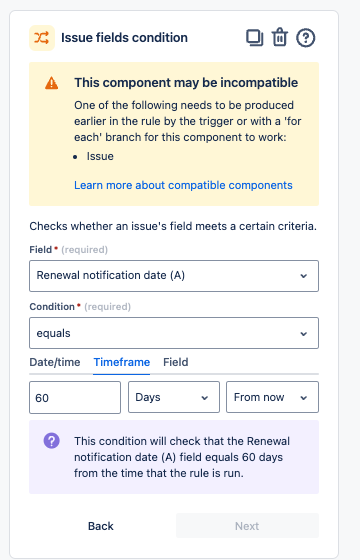Screen dimensions: 360x560
Task: Click the orange warning triangle icon
Action: click(51, 83)
